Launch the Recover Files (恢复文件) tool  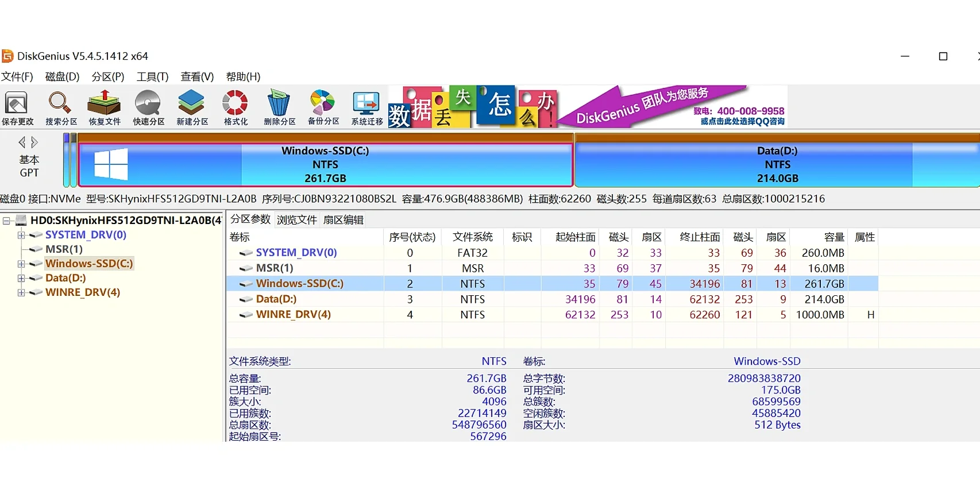click(105, 108)
